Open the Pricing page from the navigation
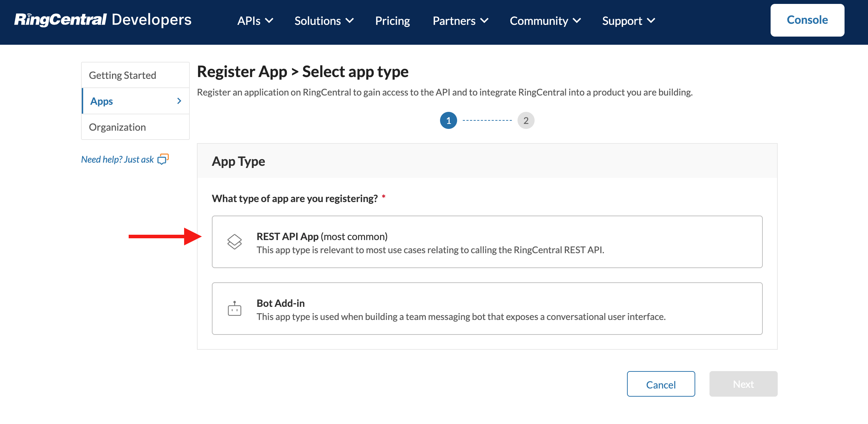 [x=392, y=21]
